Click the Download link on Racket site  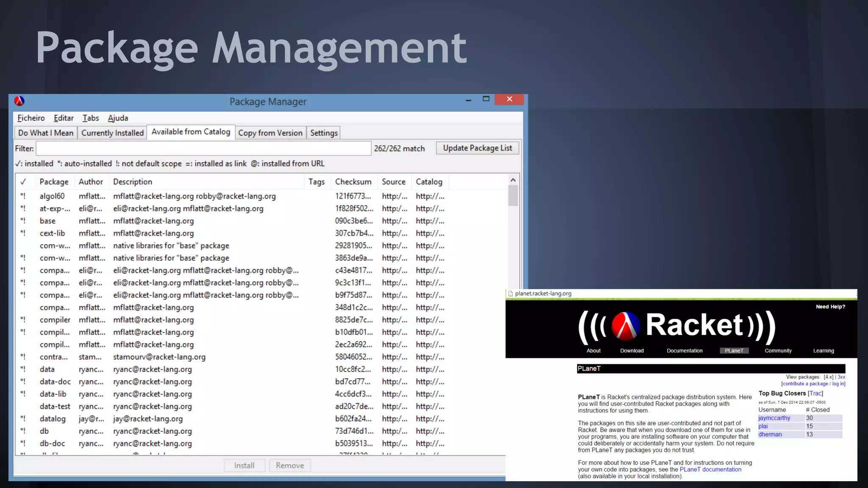632,351
